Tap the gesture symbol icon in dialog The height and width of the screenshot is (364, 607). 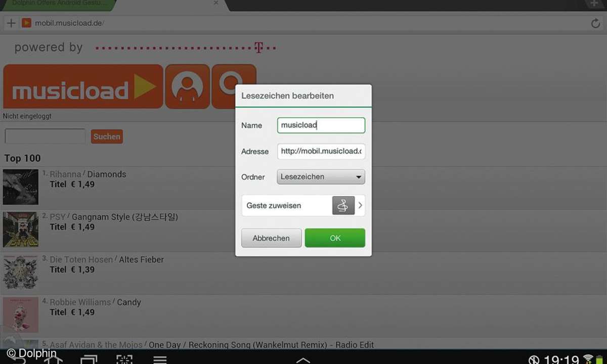(x=343, y=205)
